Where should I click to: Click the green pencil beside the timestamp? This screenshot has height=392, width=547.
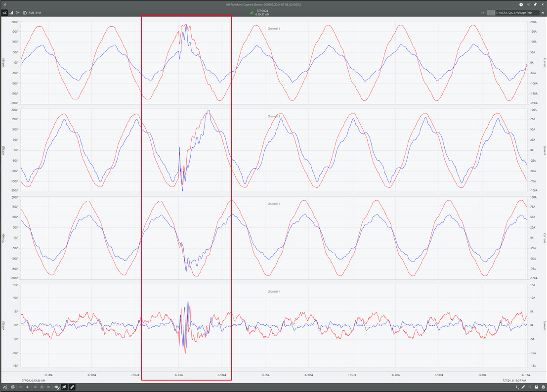252,12
